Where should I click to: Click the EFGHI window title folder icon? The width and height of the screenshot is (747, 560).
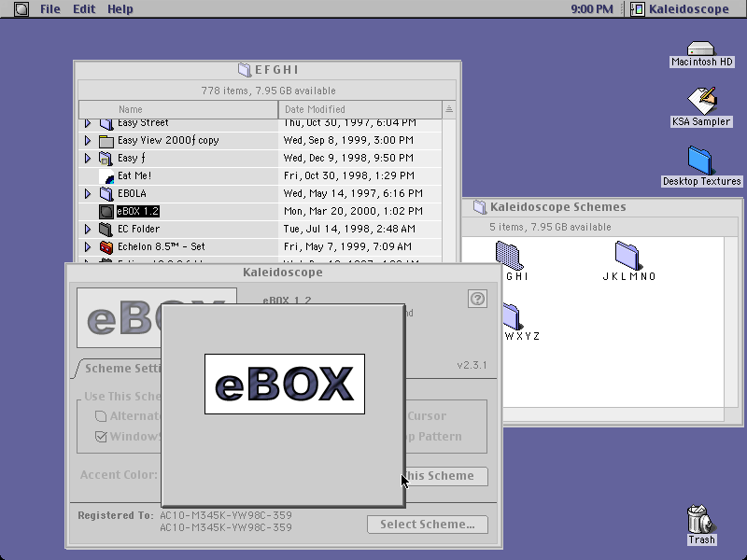coord(245,71)
